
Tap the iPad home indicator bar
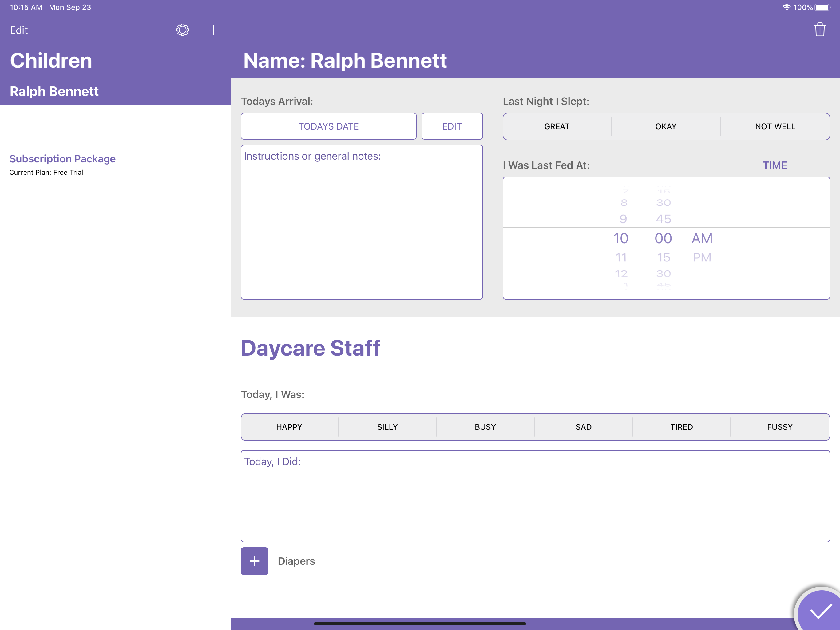pos(420,623)
